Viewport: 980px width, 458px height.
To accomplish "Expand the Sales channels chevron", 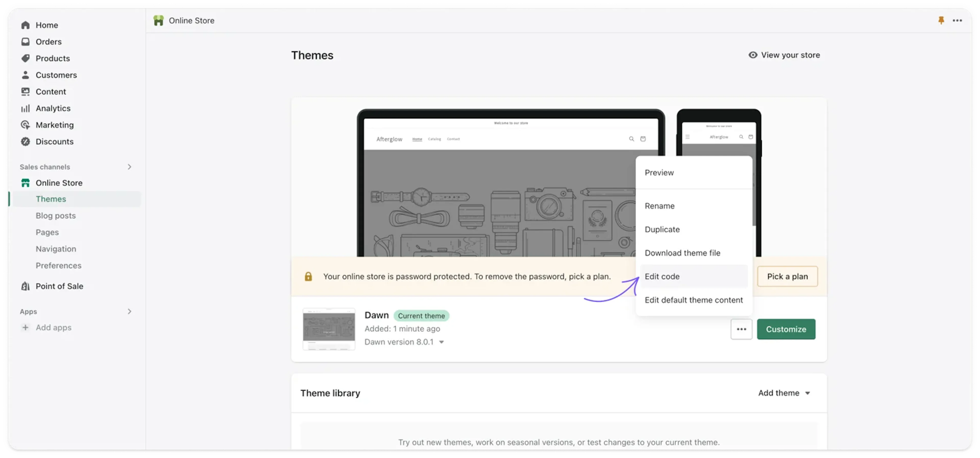I will tap(129, 167).
